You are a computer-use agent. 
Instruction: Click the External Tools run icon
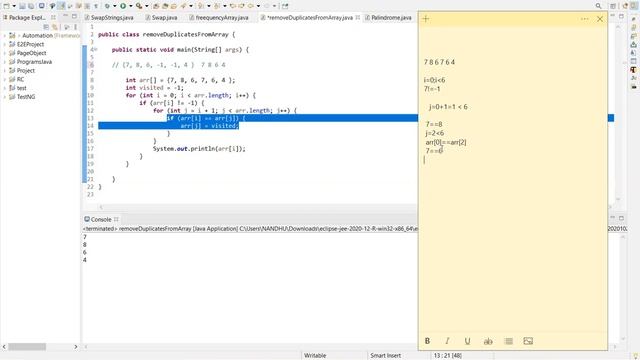[139, 6]
